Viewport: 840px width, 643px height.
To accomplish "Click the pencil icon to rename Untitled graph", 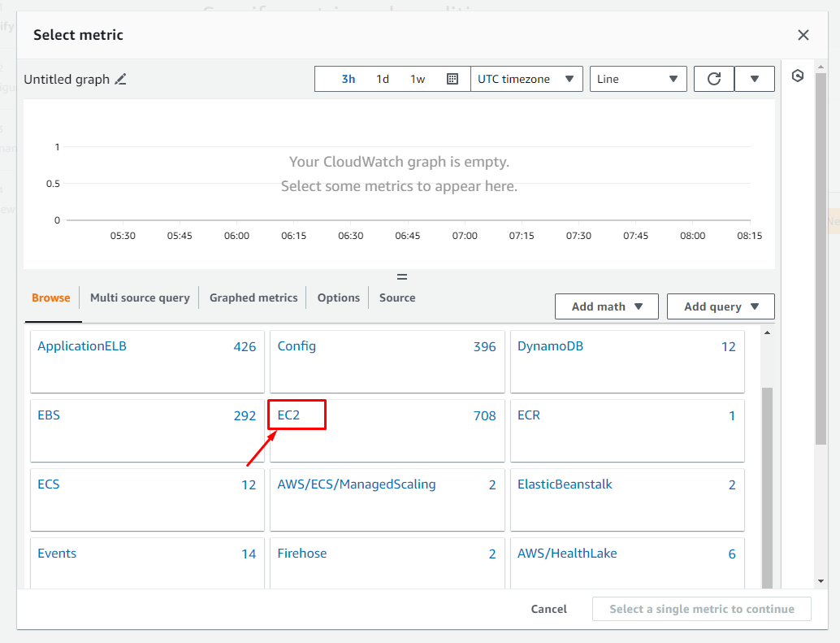I will coord(121,80).
